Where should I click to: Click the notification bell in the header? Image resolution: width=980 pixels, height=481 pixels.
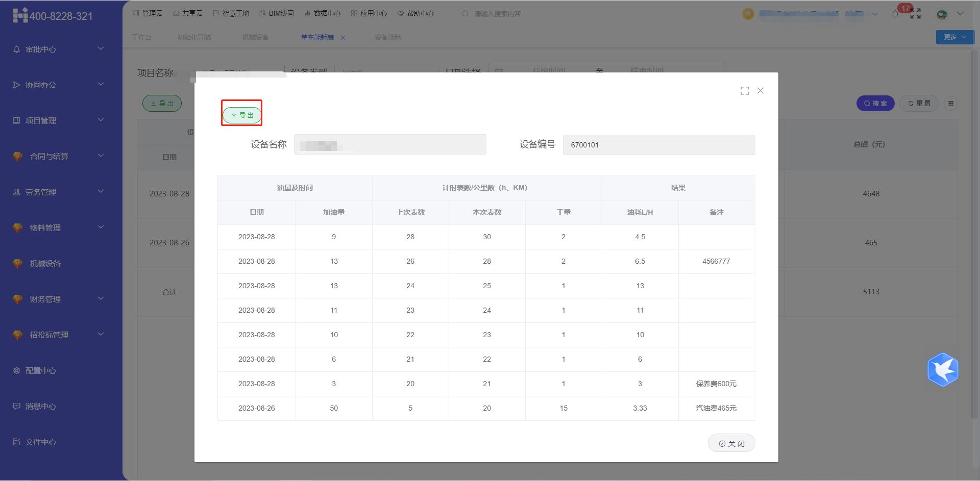pyautogui.click(x=895, y=14)
